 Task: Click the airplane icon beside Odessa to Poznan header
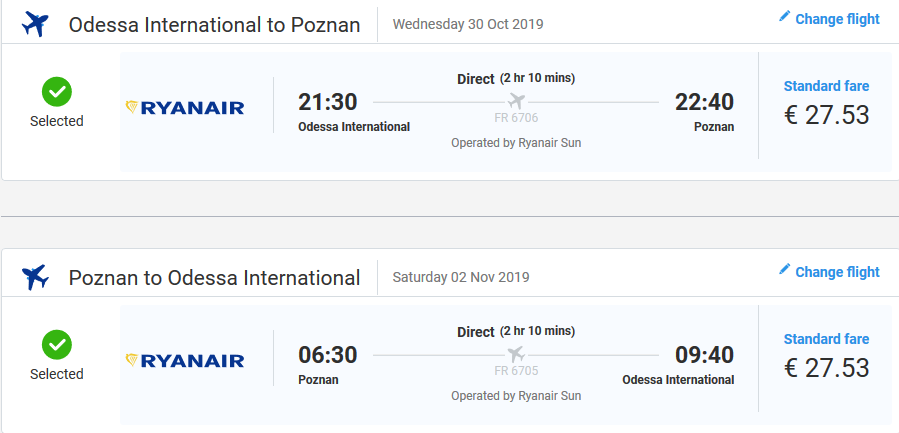[x=35, y=24]
